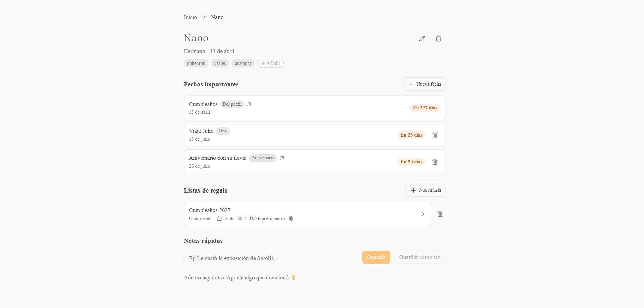Select the viajes tag
The width and height of the screenshot is (644, 308).
point(220,64)
